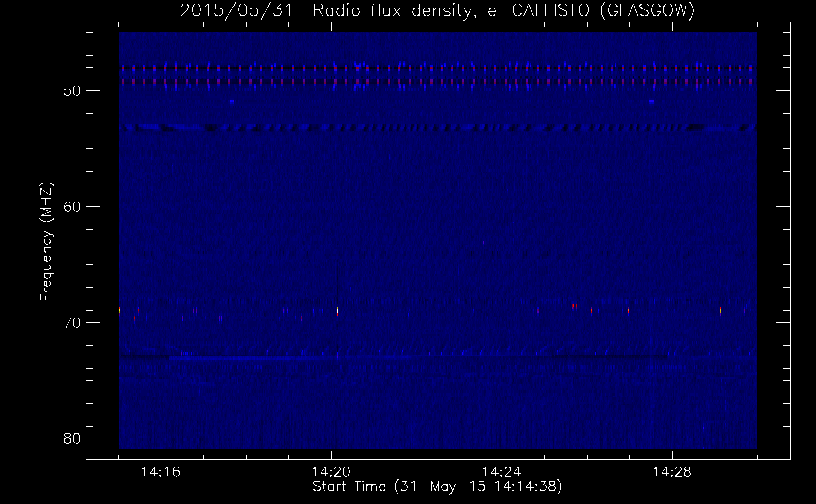Click the 14:24 time tick label

(x=502, y=472)
